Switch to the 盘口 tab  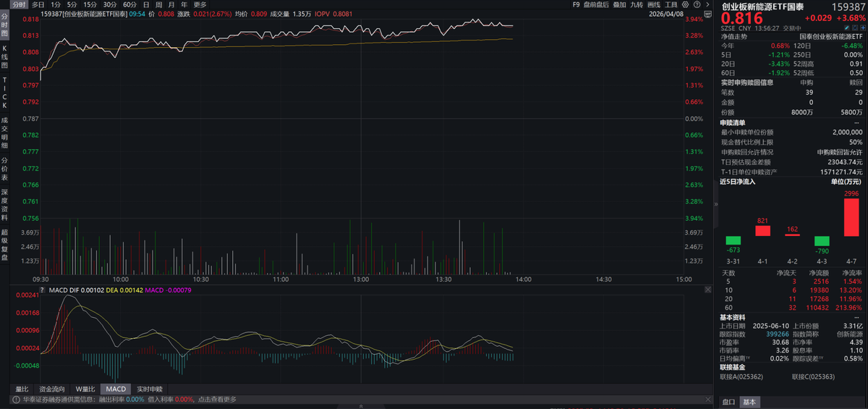click(x=728, y=402)
